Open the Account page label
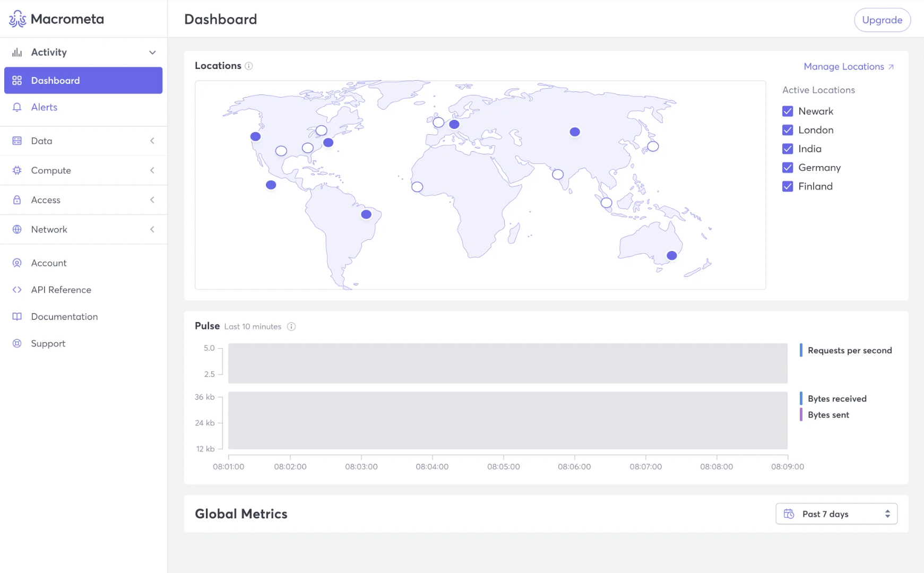The height and width of the screenshot is (573, 924). (49, 263)
